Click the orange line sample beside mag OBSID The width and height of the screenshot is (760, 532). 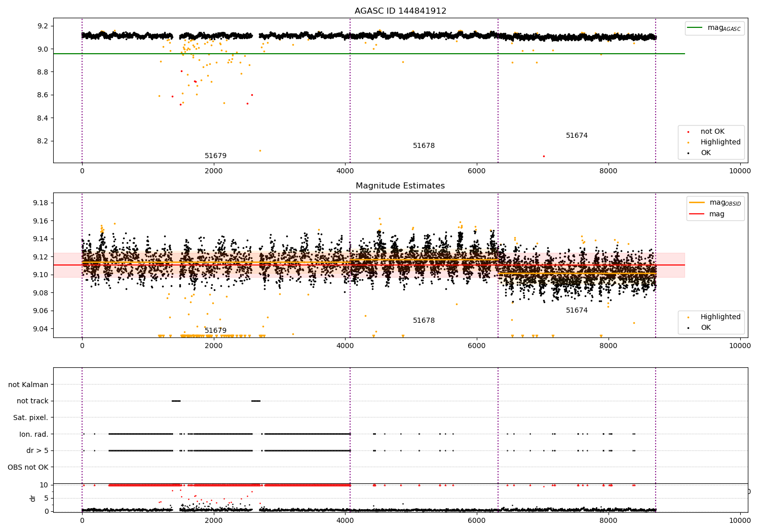click(697, 203)
